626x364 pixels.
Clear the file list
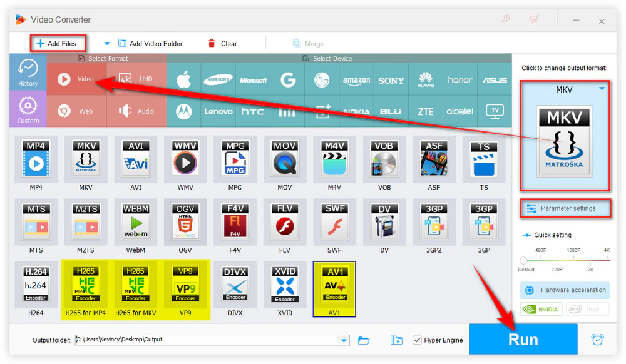coord(223,43)
